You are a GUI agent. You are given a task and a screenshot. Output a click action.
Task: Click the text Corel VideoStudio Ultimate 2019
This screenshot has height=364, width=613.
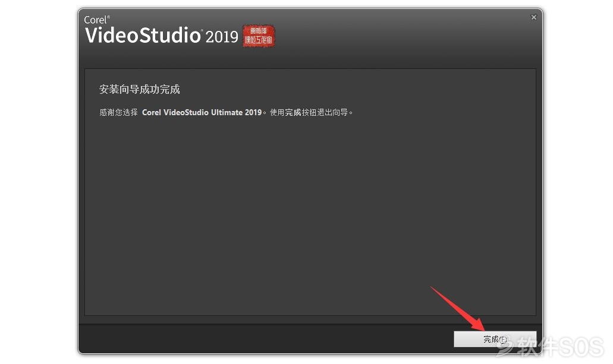click(x=202, y=112)
